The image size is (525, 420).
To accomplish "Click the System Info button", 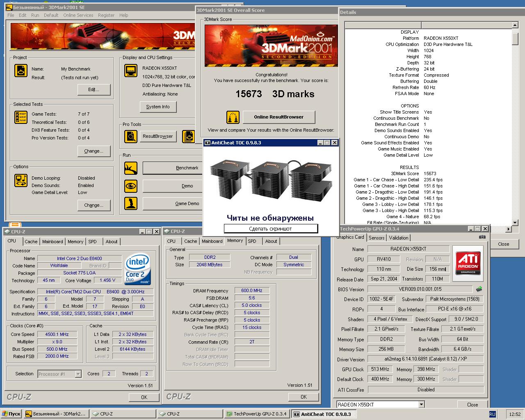I will (158, 107).
